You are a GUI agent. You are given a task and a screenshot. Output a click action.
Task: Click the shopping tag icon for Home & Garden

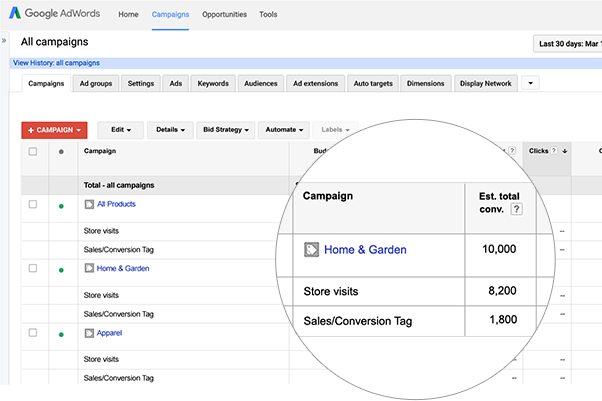tap(89, 268)
